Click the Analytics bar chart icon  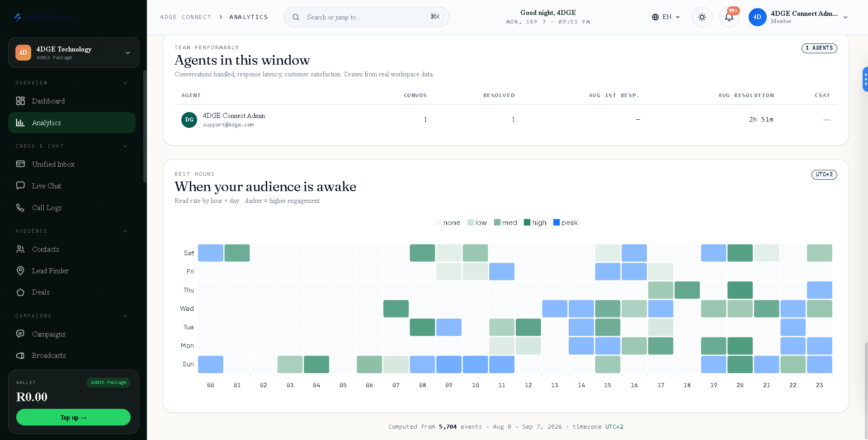coord(20,122)
